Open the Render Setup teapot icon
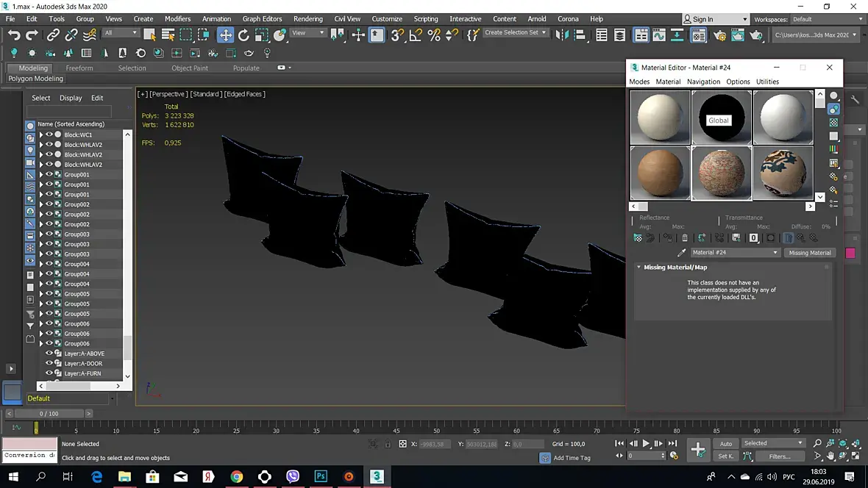The image size is (868, 488). coord(719,35)
